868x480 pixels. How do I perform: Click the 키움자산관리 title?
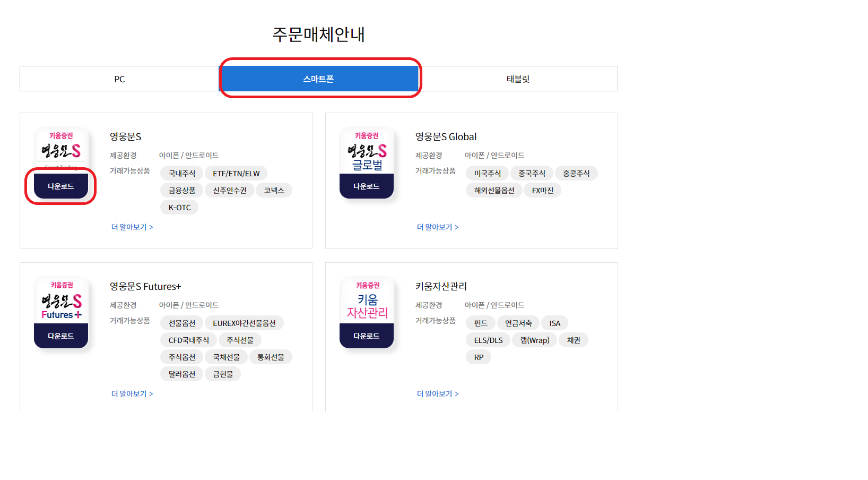pos(441,286)
